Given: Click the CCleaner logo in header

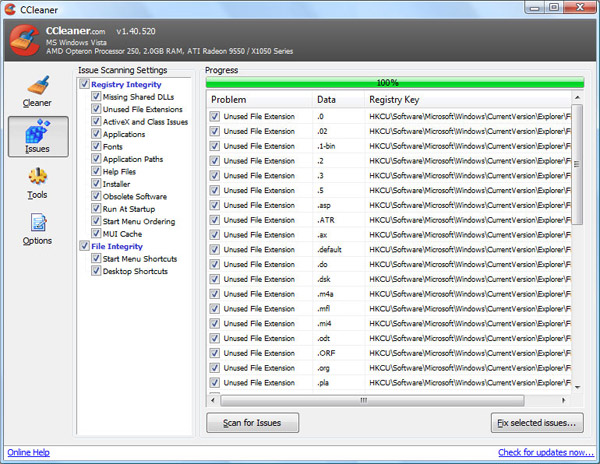Looking at the screenshot, I should (24, 40).
